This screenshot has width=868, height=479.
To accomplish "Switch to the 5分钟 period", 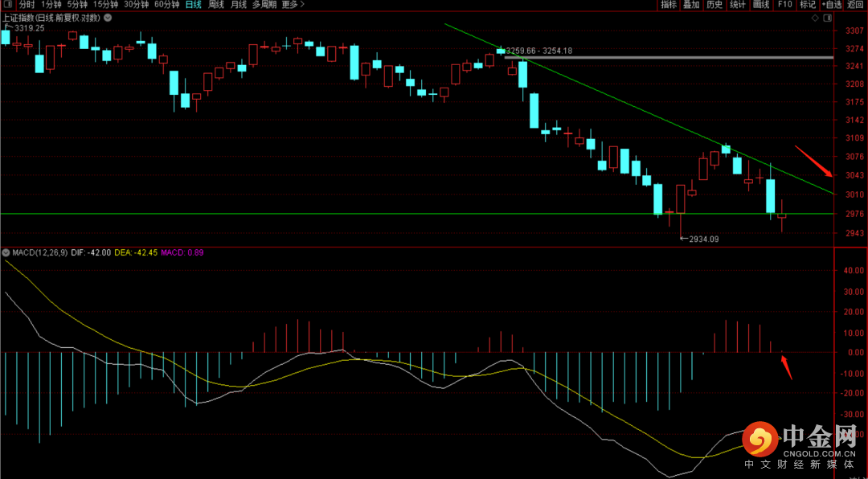I will click(77, 5).
